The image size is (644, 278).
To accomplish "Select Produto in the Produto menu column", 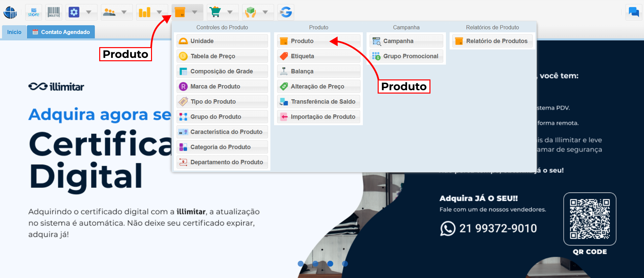I will (x=302, y=41).
